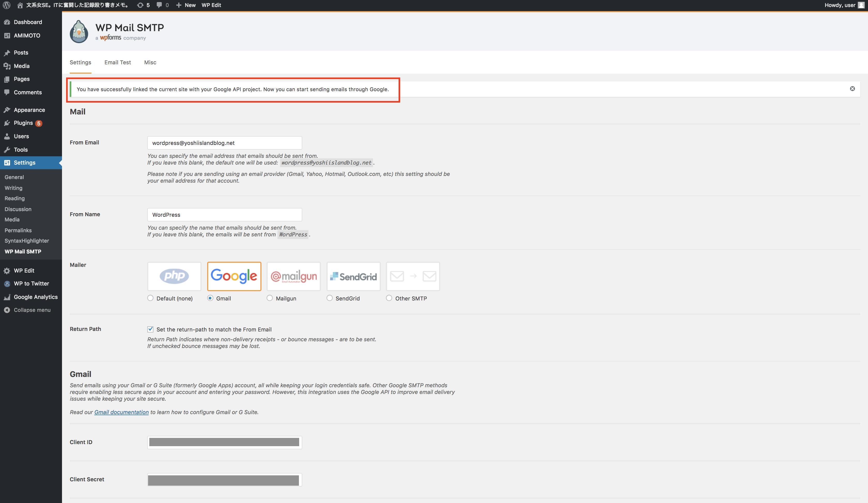The width and height of the screenshot is (868, 503).
Task: Select the Mailgun mailer logo
Action: 294,276
